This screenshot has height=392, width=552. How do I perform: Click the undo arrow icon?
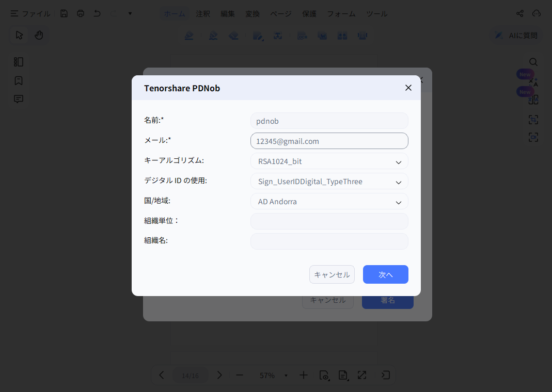pyautogui.click(x=97, y=14)
